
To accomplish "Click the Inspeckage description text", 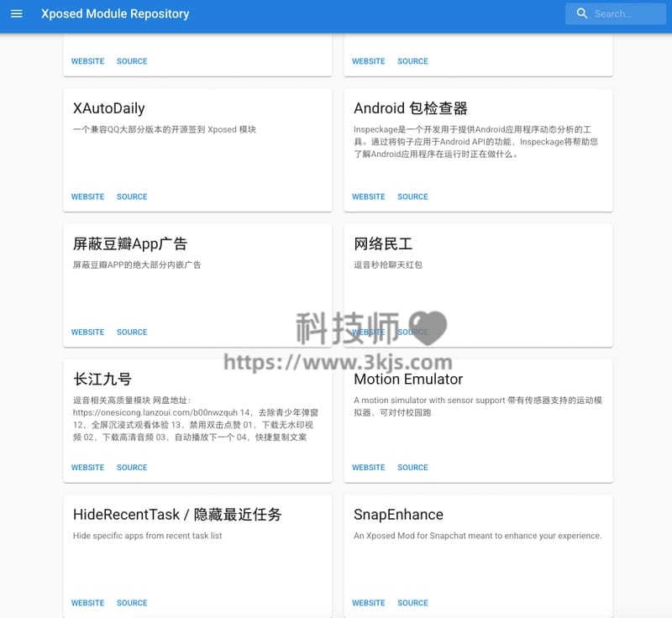I will [475, 142].
